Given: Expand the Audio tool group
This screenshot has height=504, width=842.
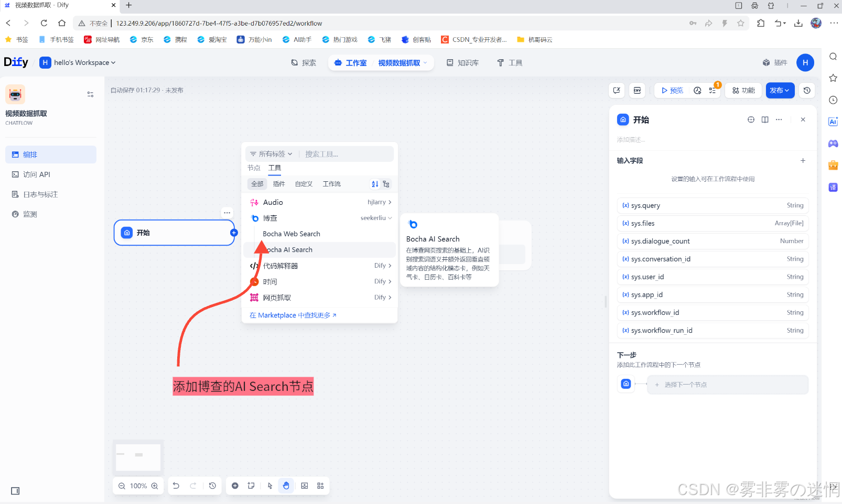Looking at the screenshot, I should click(321, 202).
